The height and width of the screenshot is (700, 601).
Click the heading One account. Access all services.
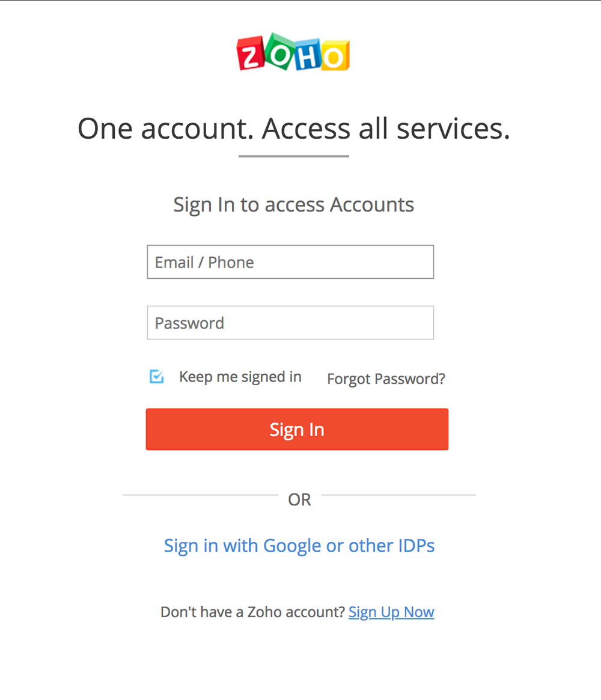tap(293, 128)
